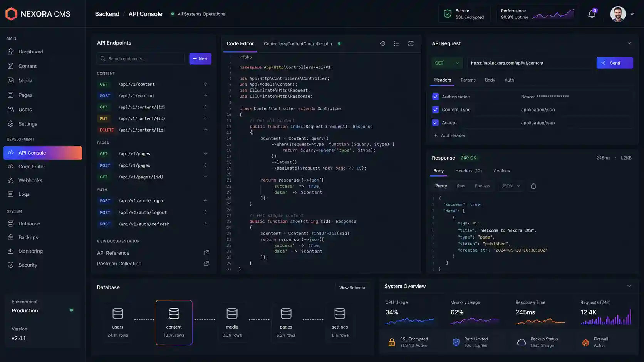Switch to the Auth tab
The width and height of the screenshot is (644, 362).
(509, 80)
